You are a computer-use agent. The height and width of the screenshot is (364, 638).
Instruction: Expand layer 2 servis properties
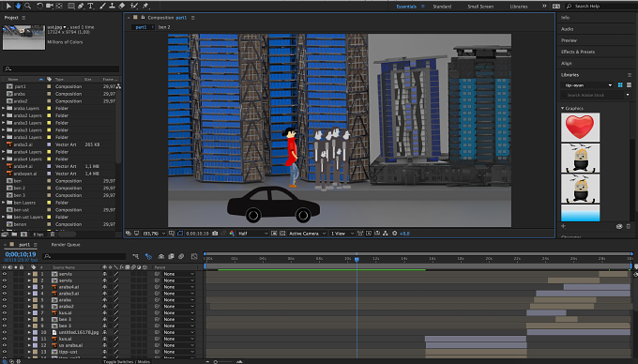point(29,281)
